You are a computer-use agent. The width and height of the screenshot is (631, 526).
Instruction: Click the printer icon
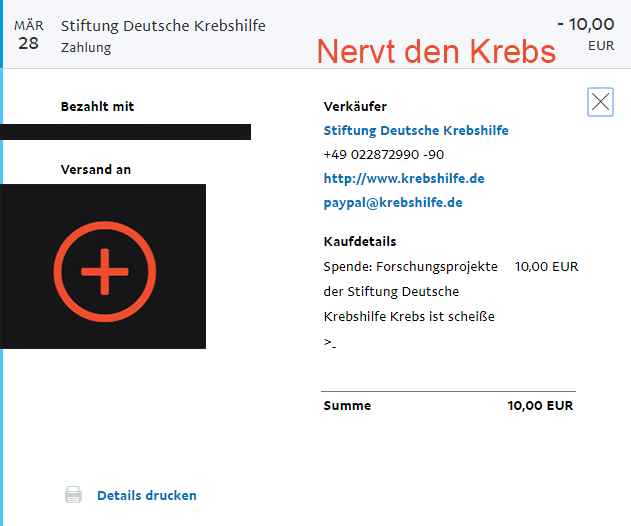tap(73, 495)
